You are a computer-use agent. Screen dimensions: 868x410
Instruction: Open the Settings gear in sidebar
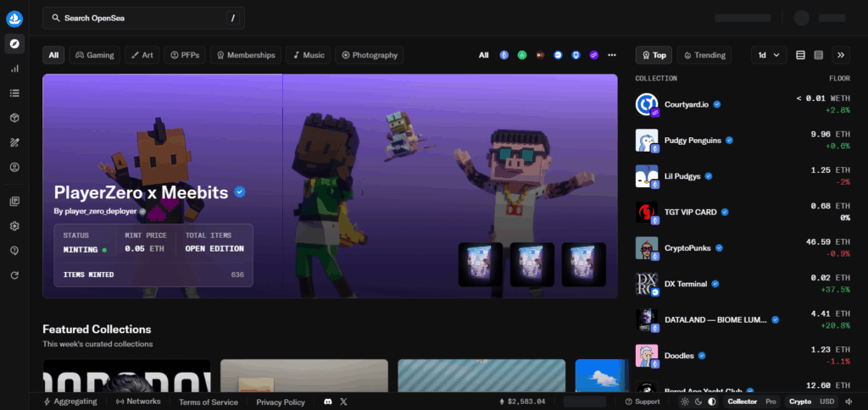[14, 226]
